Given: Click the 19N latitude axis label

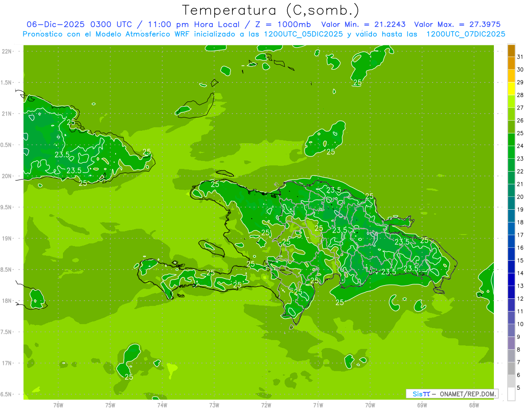Looking at the screenshot, I should tap(7, 239).
